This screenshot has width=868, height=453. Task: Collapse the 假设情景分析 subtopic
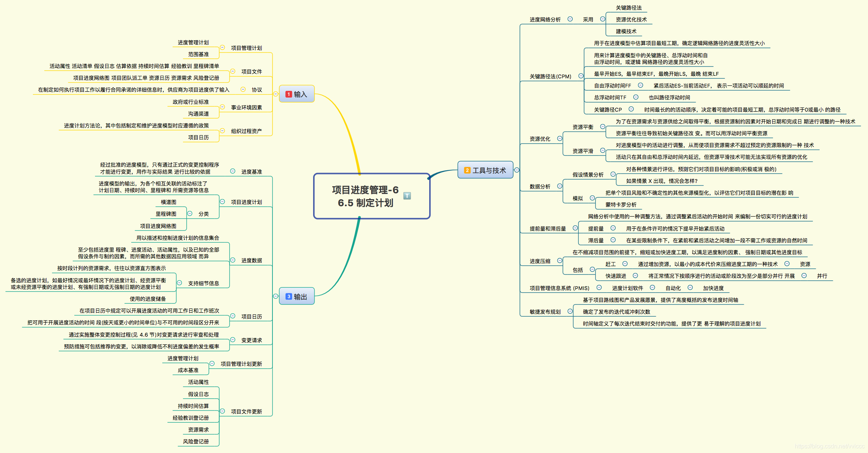coord(613,174)
